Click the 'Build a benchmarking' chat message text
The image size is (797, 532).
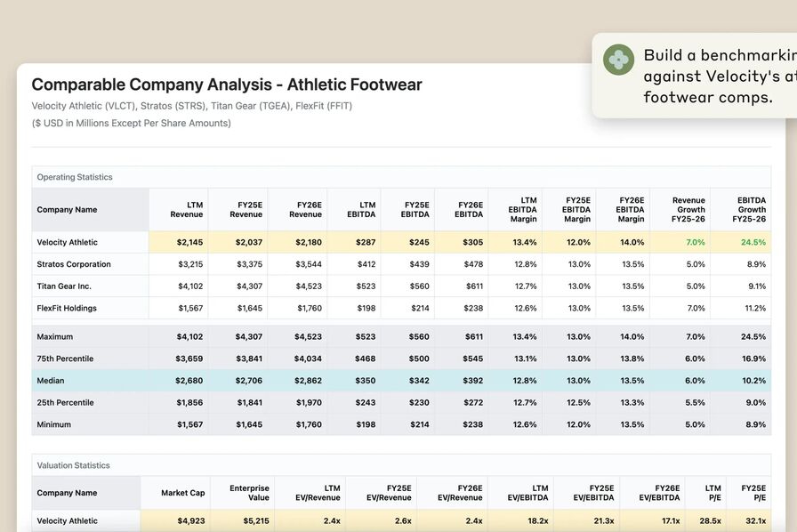tap(719, 76)
